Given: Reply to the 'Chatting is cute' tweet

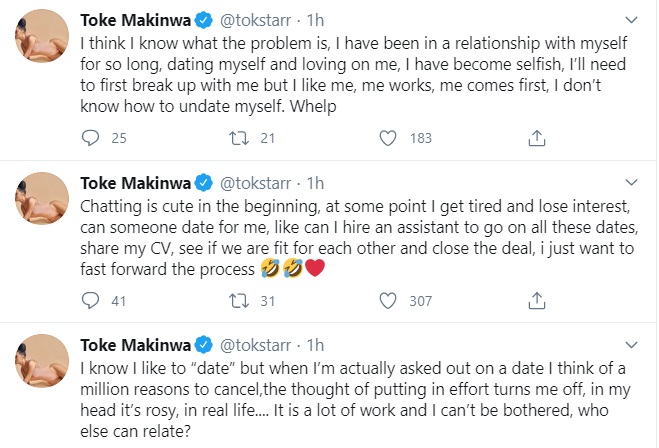Looking at the screenshot, I should pyautogui.click(x=89, y=298).
